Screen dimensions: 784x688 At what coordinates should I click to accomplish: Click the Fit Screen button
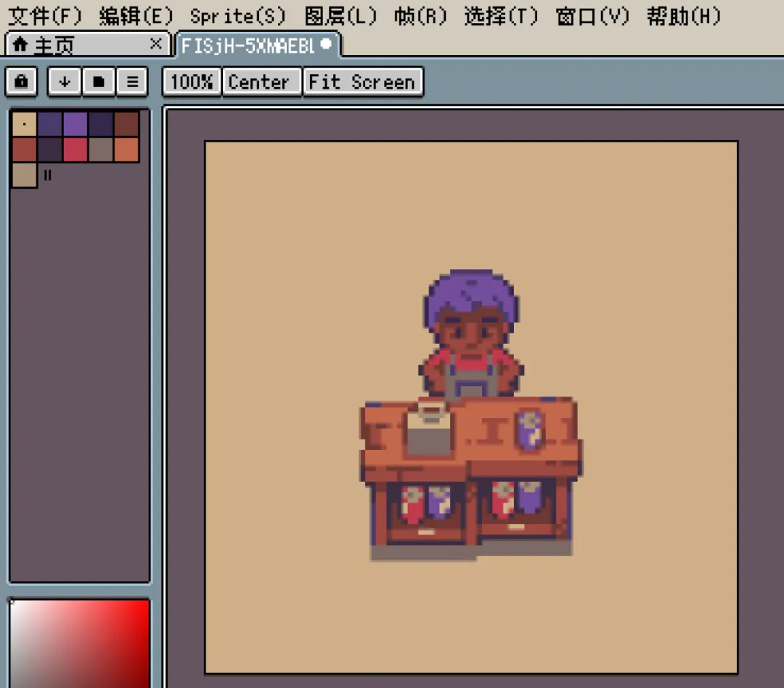pyautogui.click(x=362, y=81)
